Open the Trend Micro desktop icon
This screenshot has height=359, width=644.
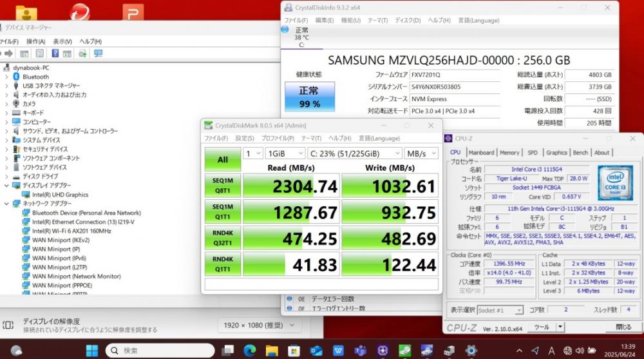[80, 12]
